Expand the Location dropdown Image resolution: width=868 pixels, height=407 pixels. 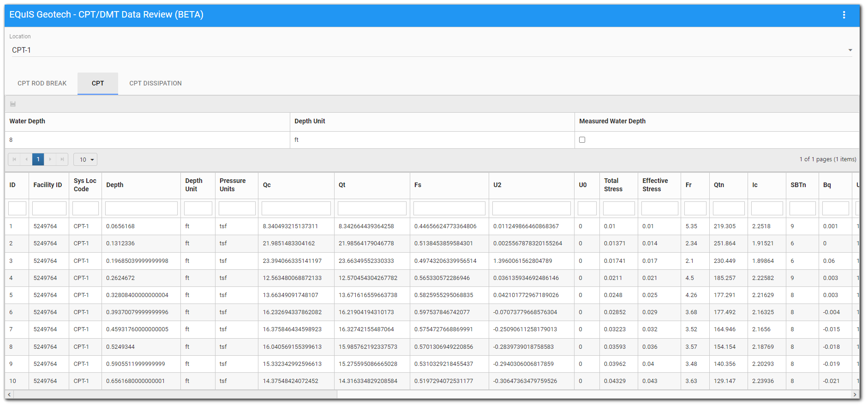click(x=850, y=50)
